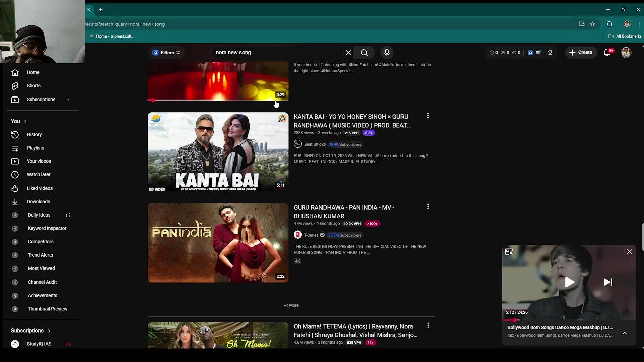
Task: Open the StudyIQ IAS subscription channel
Action: pos(39,344)
